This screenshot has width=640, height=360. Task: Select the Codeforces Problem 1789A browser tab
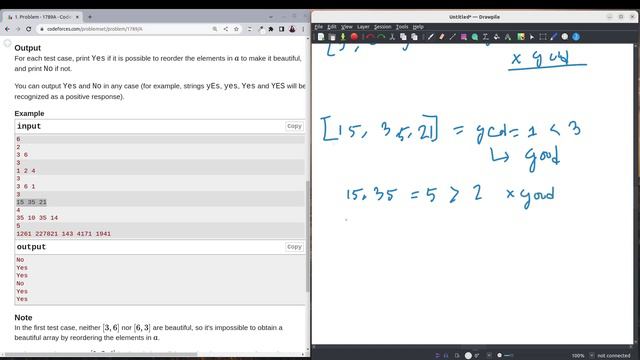pyautogui.click(x=42, y=17)
